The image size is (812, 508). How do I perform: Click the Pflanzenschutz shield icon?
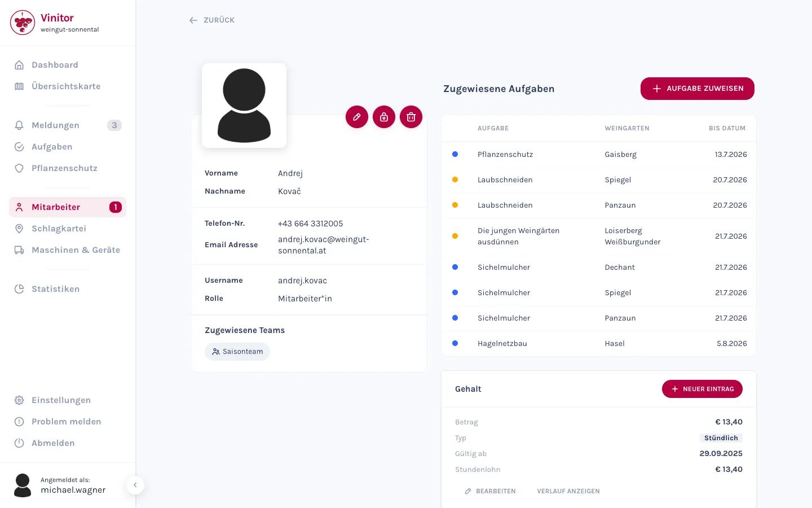coord(19,168)
